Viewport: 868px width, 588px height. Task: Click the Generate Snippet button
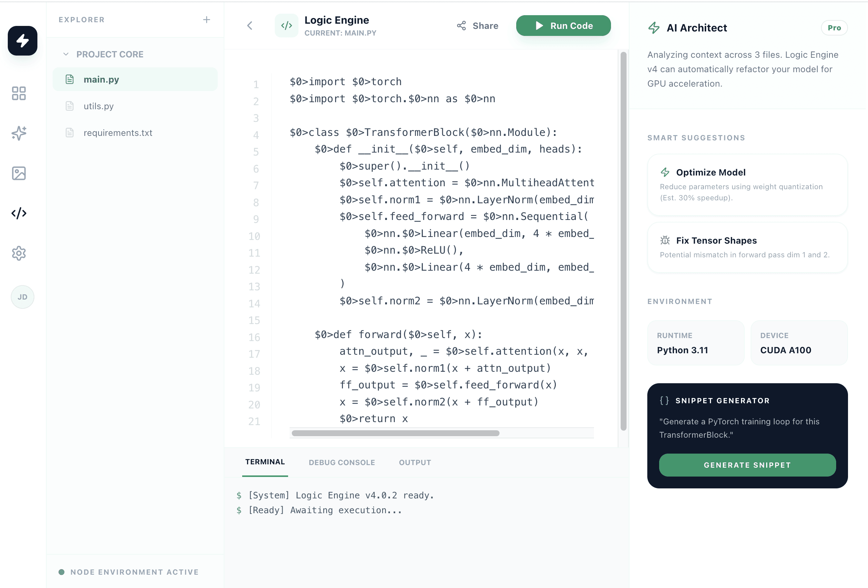tap(747, 465)
